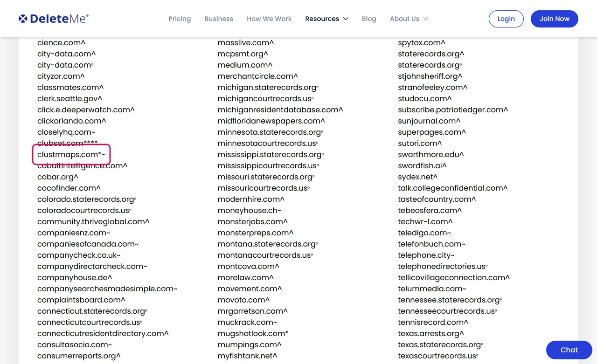Select clerk.seattle.gov^ entry

pos(69,98)
